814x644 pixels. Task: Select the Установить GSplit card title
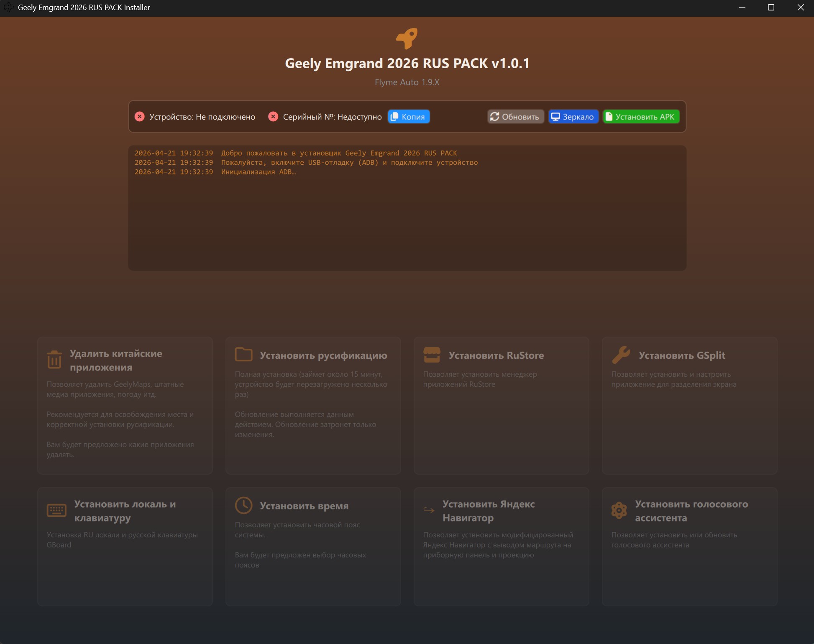pos(682,355)
